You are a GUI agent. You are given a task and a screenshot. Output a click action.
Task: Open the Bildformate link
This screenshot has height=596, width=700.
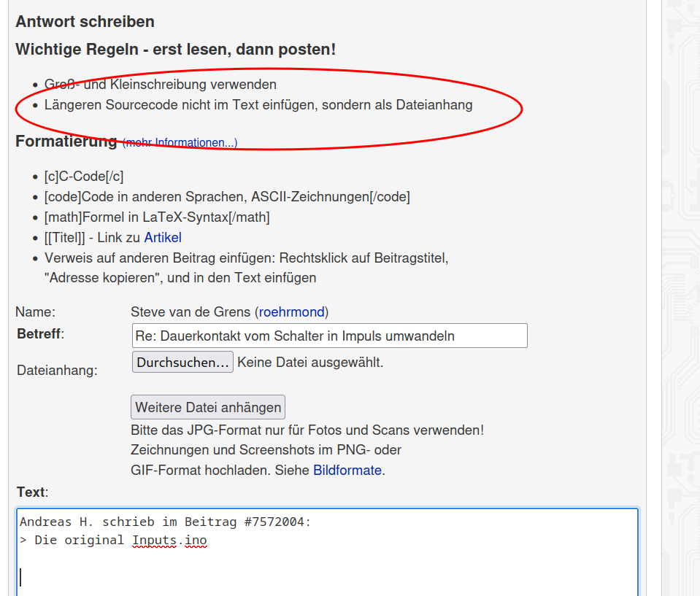click(x=347, y=471)
